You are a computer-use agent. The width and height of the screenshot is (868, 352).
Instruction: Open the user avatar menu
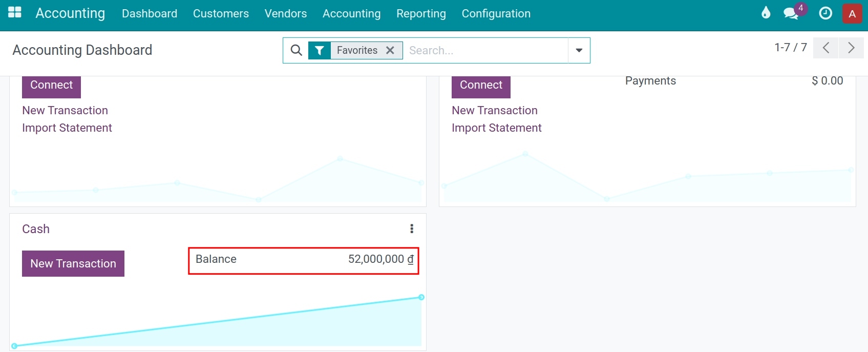pyautogui.click(x=852, y=14)
